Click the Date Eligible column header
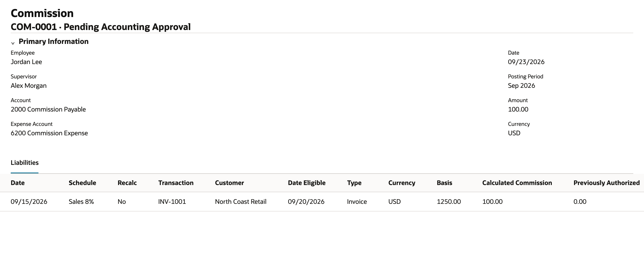Viewport: 644px width, 280px height. click(x=307, y=183)
